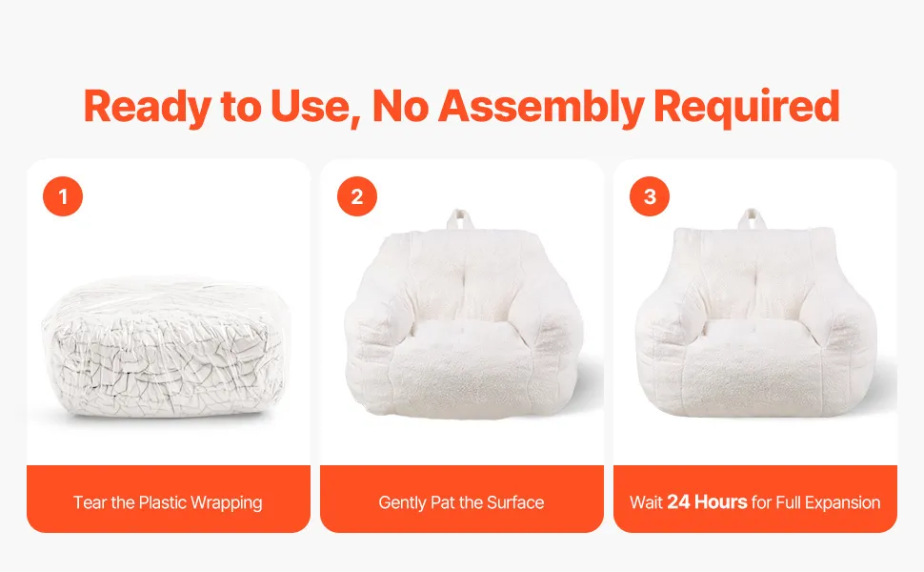This screenshot has height=572, width=924.
Task: Click the left armrest of the step 3 chair
Action: (x=669, y=330)
